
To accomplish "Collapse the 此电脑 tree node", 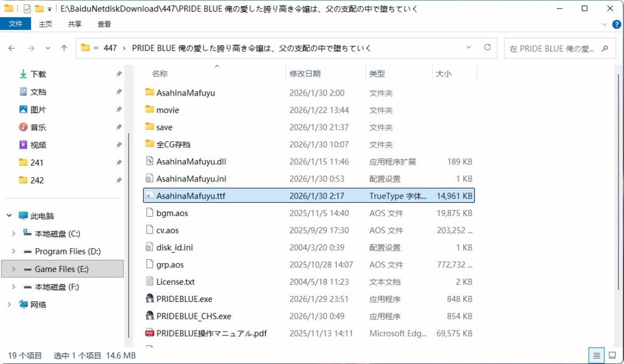I will tap(9, 215).
